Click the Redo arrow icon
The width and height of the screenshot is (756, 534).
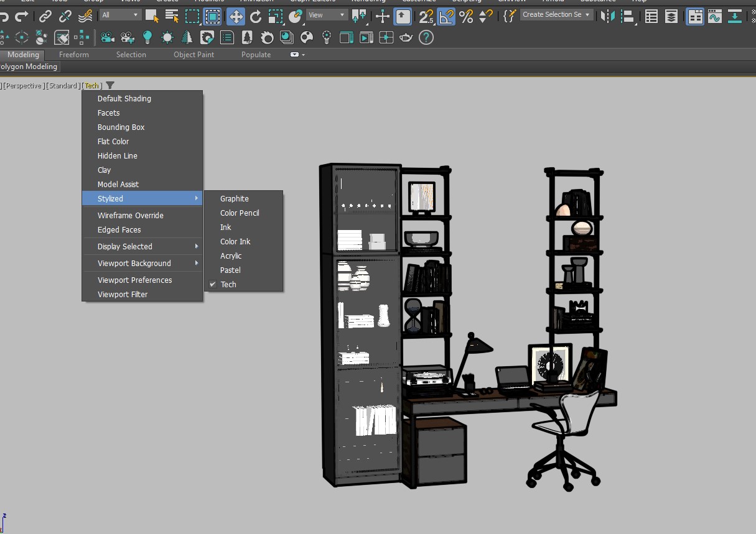(22, 16)
